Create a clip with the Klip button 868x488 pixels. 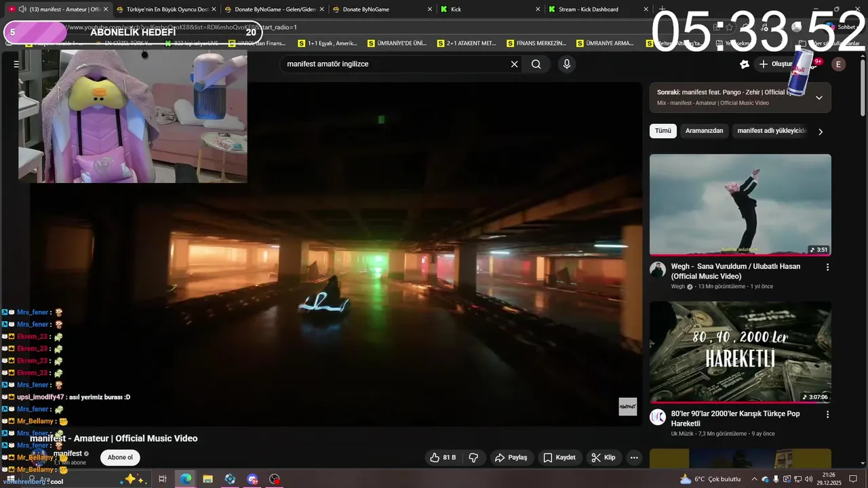click(x=604, y=457)
